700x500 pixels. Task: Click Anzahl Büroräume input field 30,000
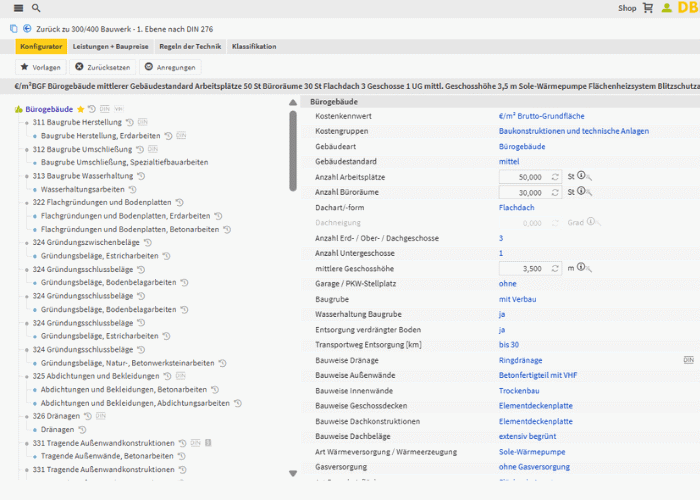pos(530,192)
